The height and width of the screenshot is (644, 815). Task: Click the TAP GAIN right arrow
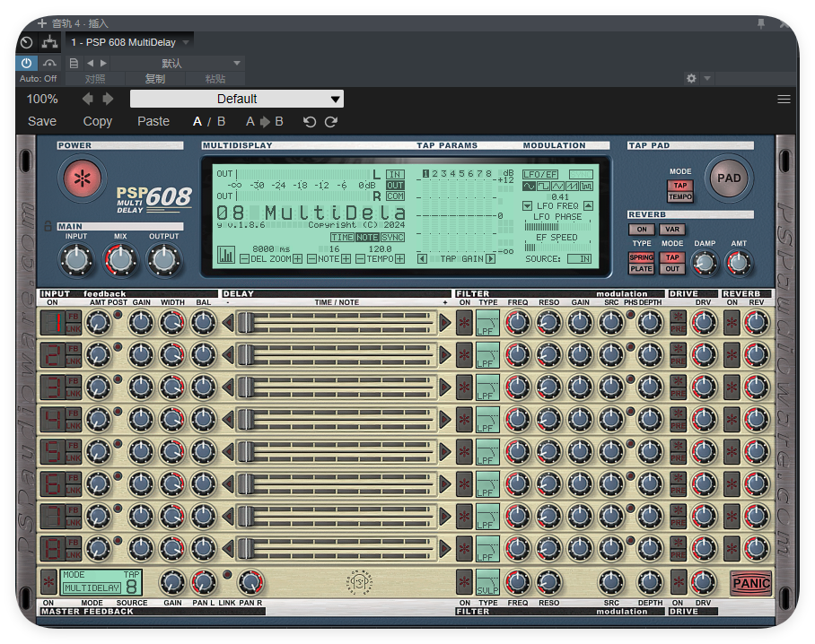[490, 258]
